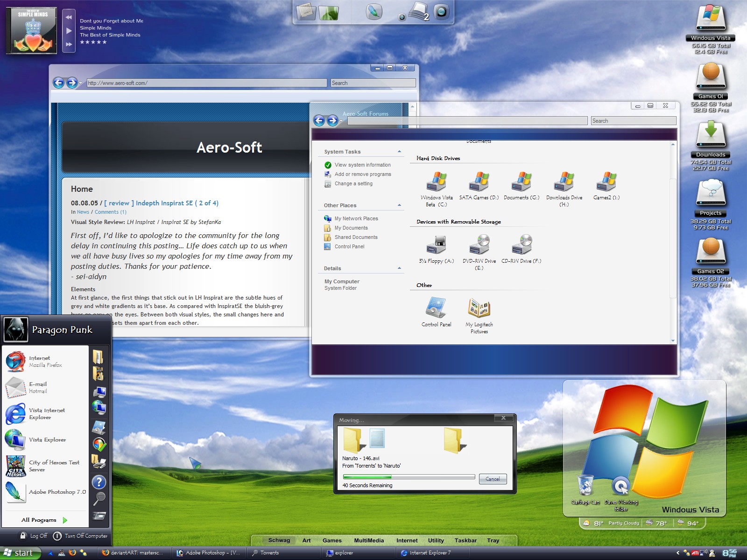Screen dimensions: 747x560
Task: Open the green wallpaper folder in the top dock
Action: coord(329,12)
